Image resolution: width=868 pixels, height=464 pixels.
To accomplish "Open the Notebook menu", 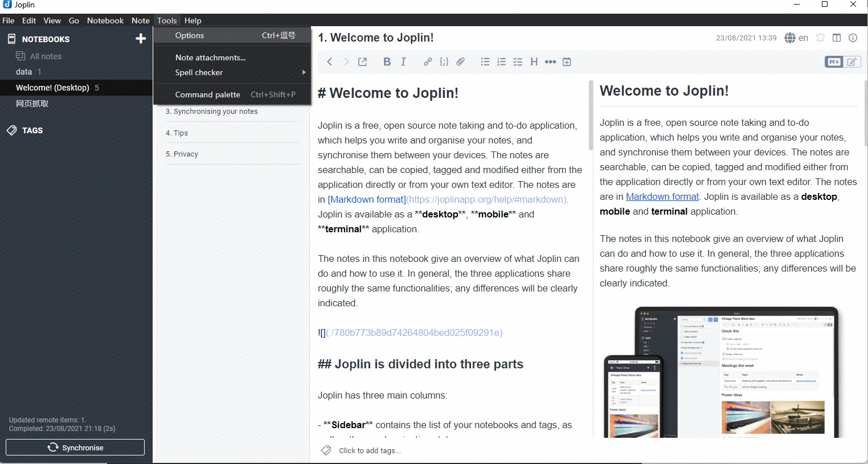I will (105, 20).
